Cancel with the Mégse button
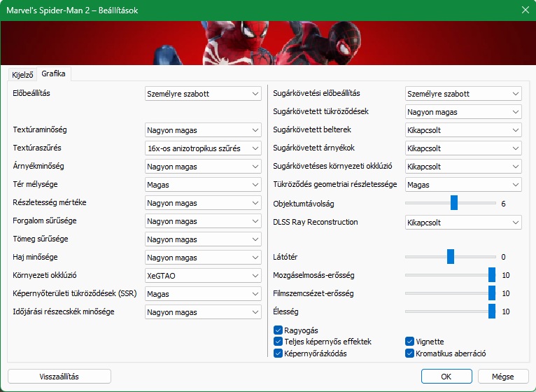The width and height of the screenshot is (536, 392). (503, 377)
